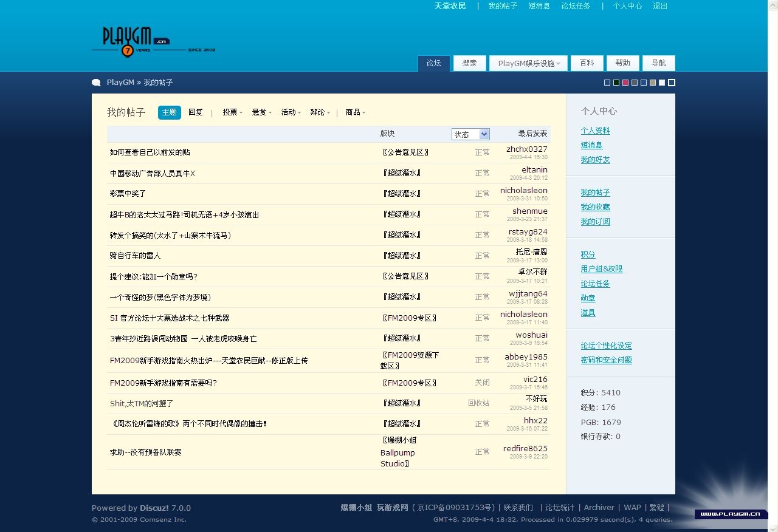The width and height of the screenshot is (778, 532).
Task: Open thread 彩票中奖了
Action: 128,194
